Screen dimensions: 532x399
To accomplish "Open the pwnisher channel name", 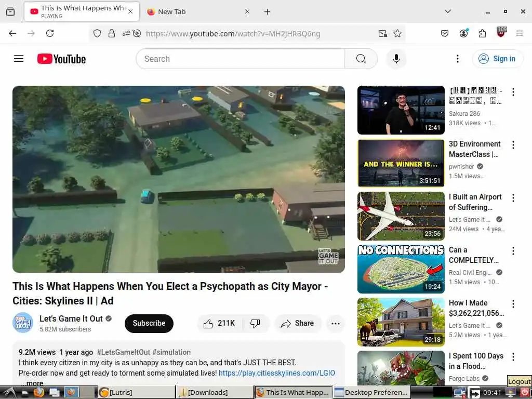I will pyautogui.click(x=461, y=166).
